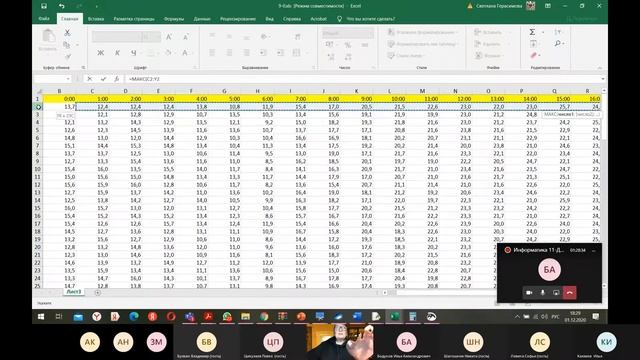Select participant avatar ЗМ
The width and height of the screenshot is (640, 360).
tap(156, 342)
